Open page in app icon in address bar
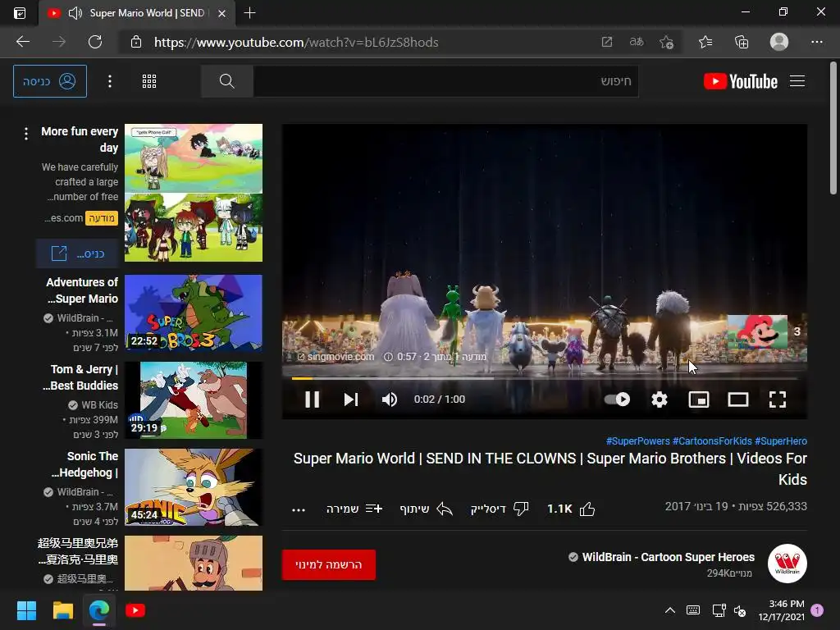This screenshot has width=840, height=630. 607,42
